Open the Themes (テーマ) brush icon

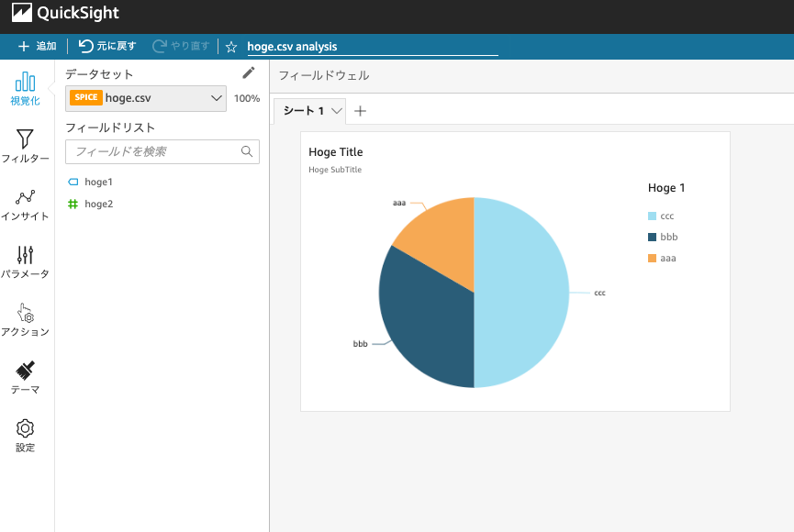pyautogui.click(x=25, y=371)
